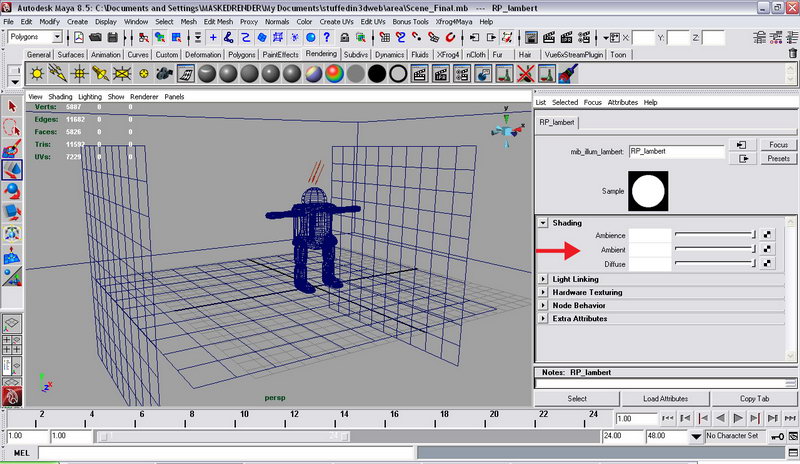Choose the Move tool in toolbox
Image resolution: width=800 pixels, height=464 pixels.
pyautogui.click(x=12, y=170)
